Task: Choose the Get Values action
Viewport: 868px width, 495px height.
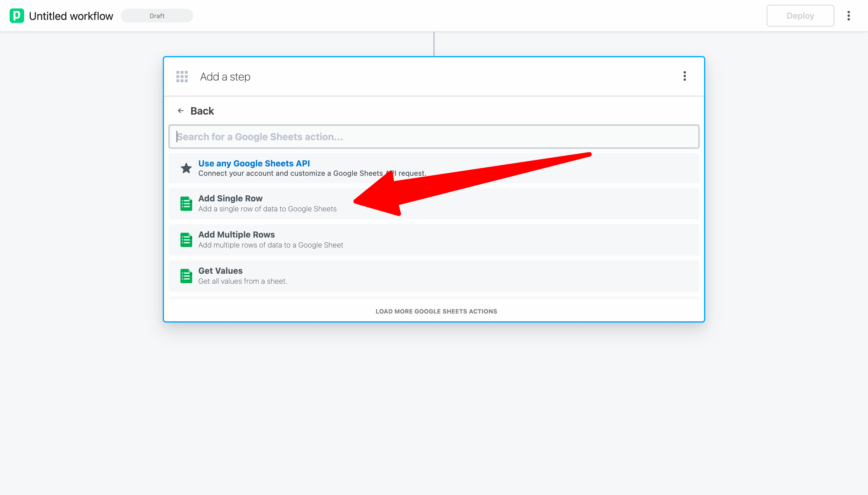Action: coord(220,271)
